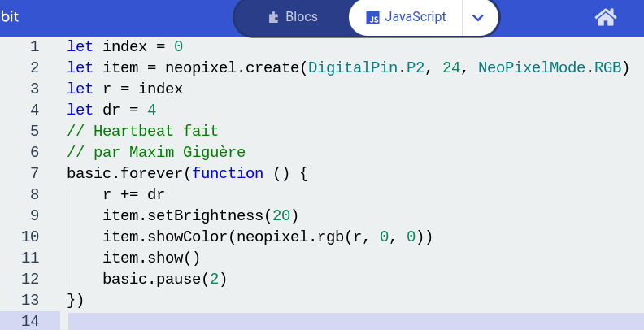Click line number 7 in gutter
Screen dimensions: 644x330
pyautogui.click(x=34, y=173)
